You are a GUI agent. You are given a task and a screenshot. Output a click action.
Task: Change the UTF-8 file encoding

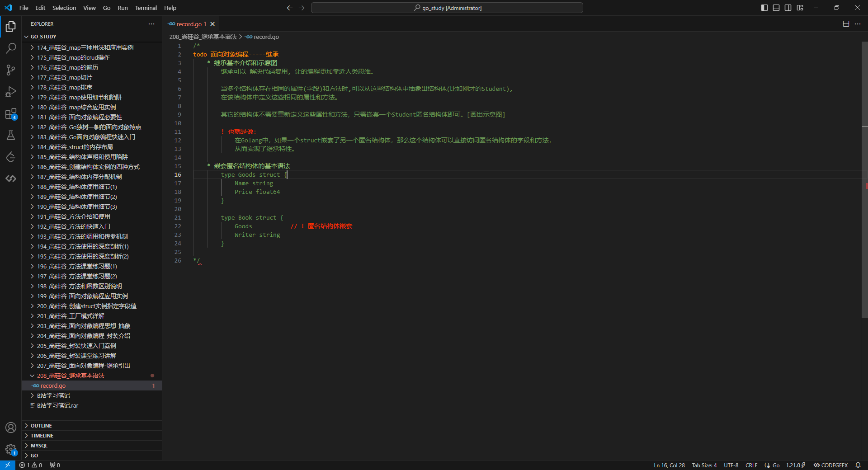tap(731, 465)
